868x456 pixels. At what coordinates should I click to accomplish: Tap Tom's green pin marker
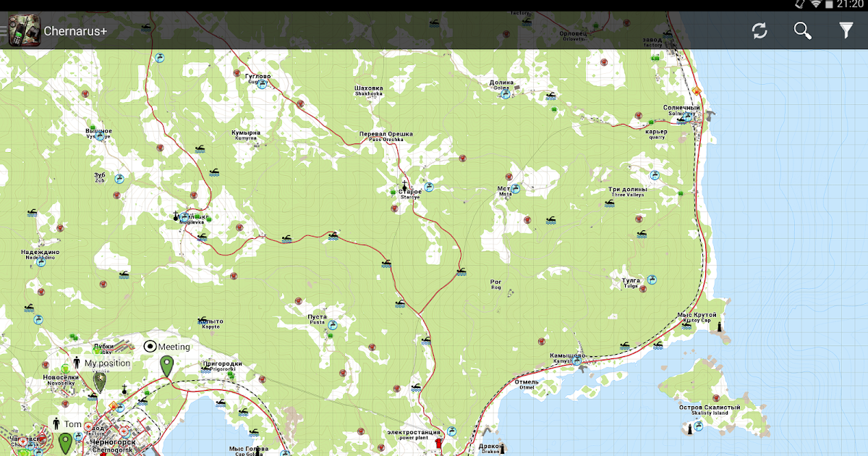66,443
